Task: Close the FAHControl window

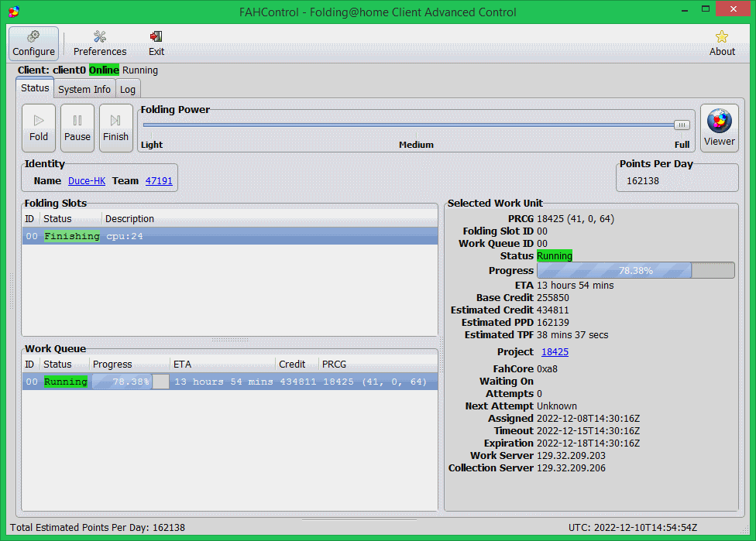Action: tap(734, 9)
